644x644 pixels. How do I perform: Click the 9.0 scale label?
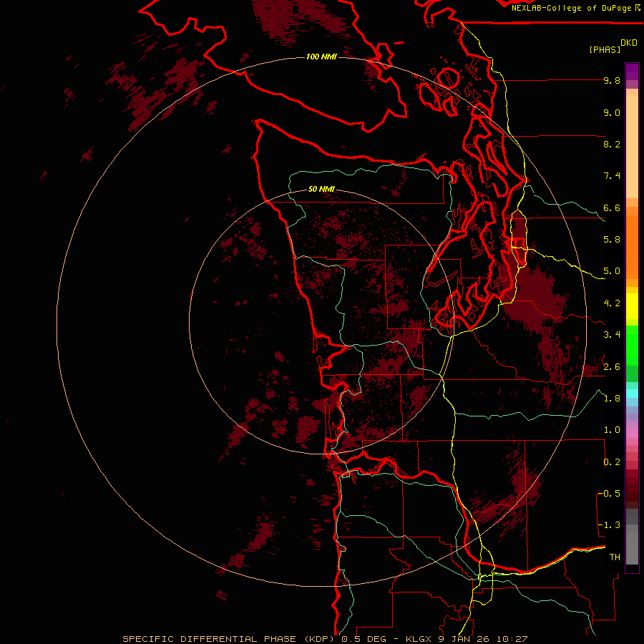[612, 112]
